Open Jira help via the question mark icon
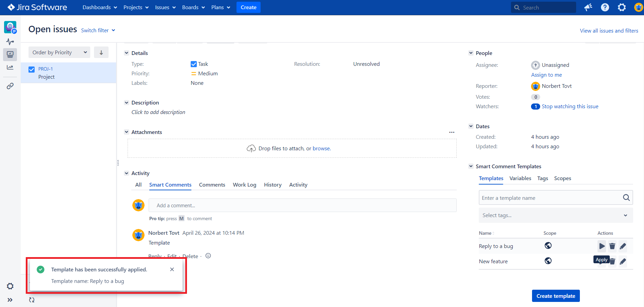 tap(605, 7)
